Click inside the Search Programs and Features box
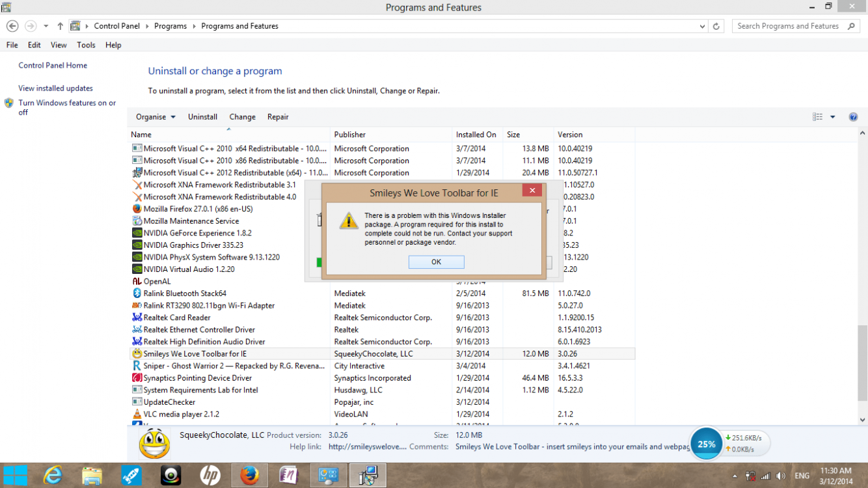The width and height of the screenshot is (868, 488). point(791,26)
